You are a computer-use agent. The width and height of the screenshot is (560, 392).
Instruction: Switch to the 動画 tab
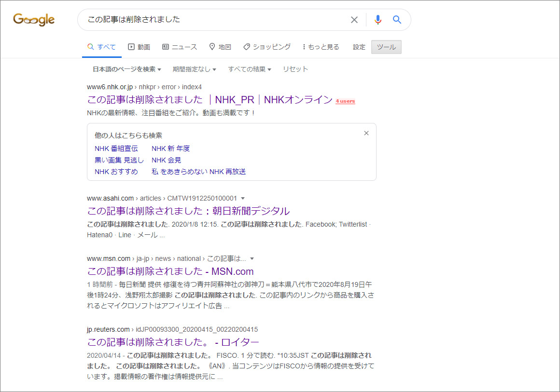click(x=139, y=47)
